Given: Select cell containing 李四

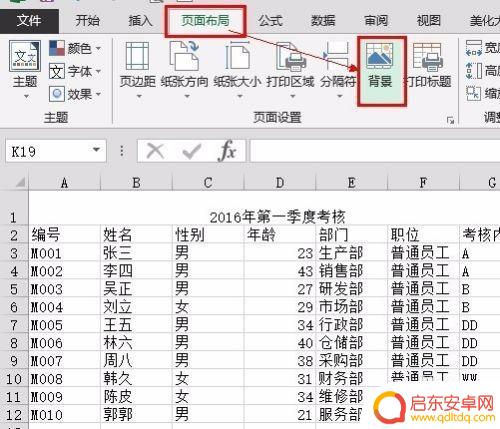Looking at the screenshot, I should click(136, 271).
